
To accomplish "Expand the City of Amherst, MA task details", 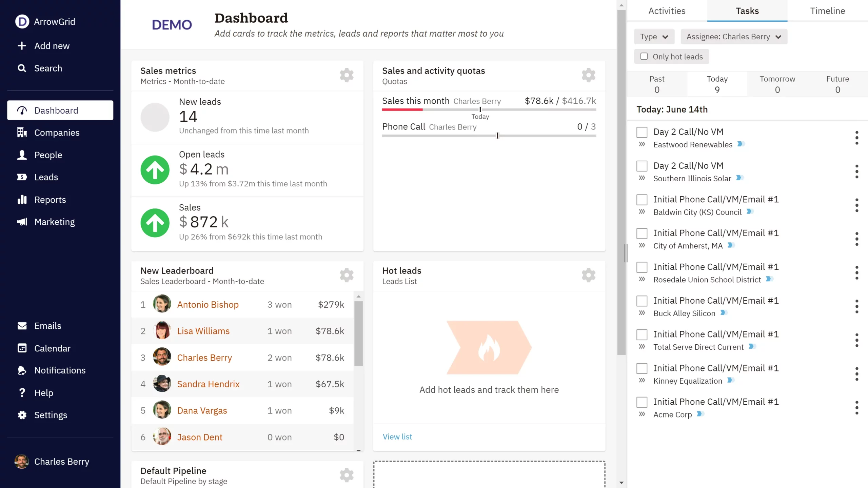I will pyautogui.click(x=642, y=246).
